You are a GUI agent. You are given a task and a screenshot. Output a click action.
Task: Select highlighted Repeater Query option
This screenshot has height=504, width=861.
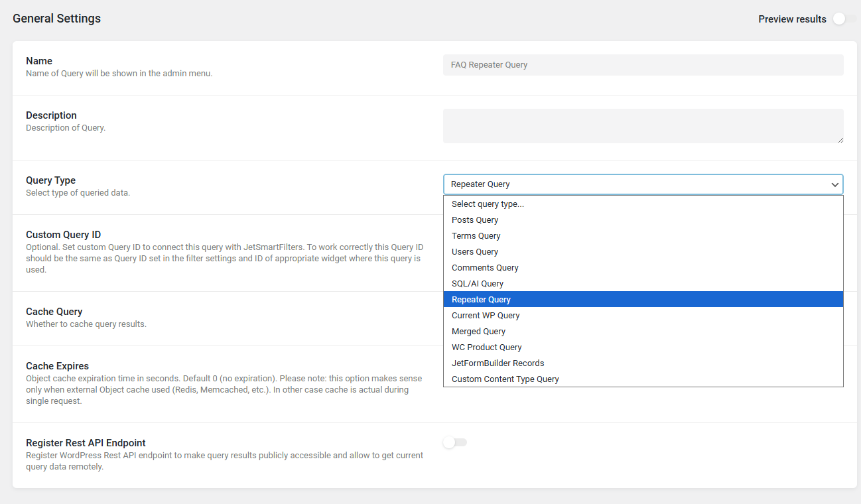point(481,300)
